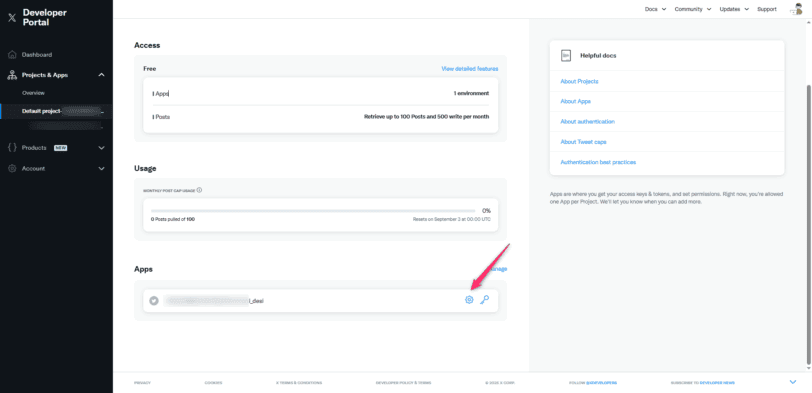Open app settings gear icon
Screen dimensions: 812x393
pos(469,300)
